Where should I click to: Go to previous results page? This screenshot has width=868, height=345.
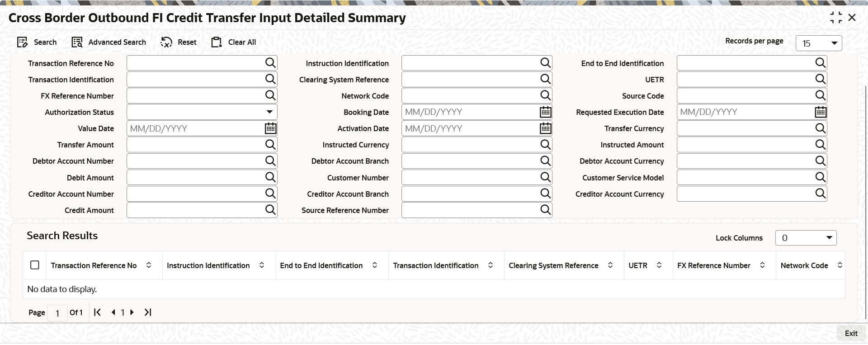point(113,312)
